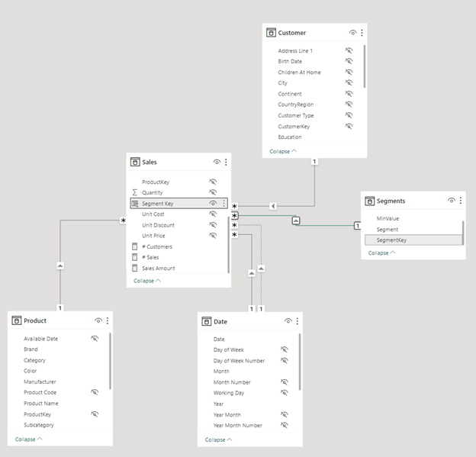The width and height of the screenshot is (476, 457).
Task: Select the Unit Discount column in Sales
Action: (x=158, y=225)
